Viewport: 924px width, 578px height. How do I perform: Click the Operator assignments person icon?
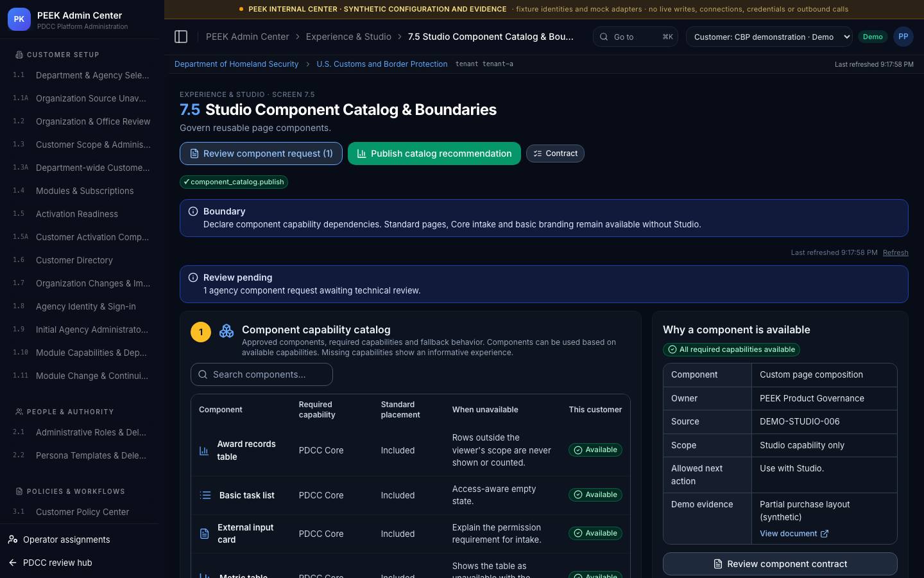13,539
